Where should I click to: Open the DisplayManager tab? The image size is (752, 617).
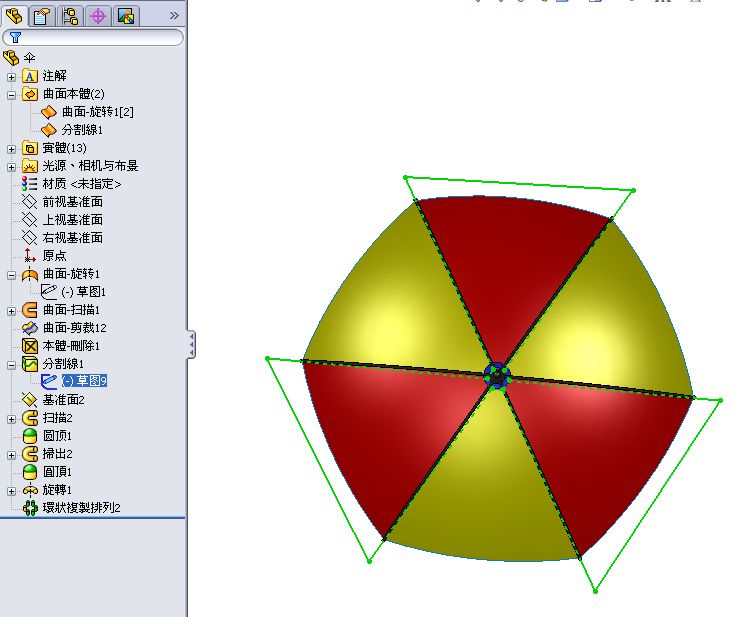click(126, 16)
